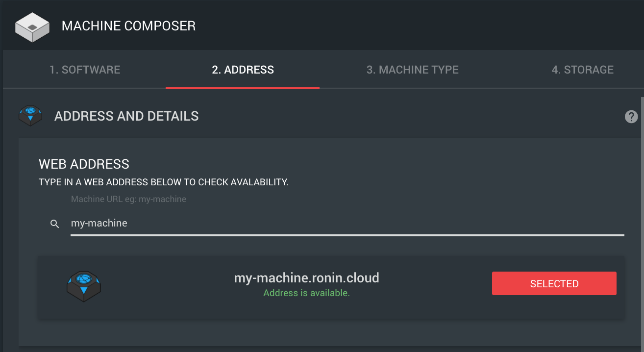
Task: Click the machine icon beside my-machine.ronin.cloud
Action: pyautogui.click(x=84, y=286)
